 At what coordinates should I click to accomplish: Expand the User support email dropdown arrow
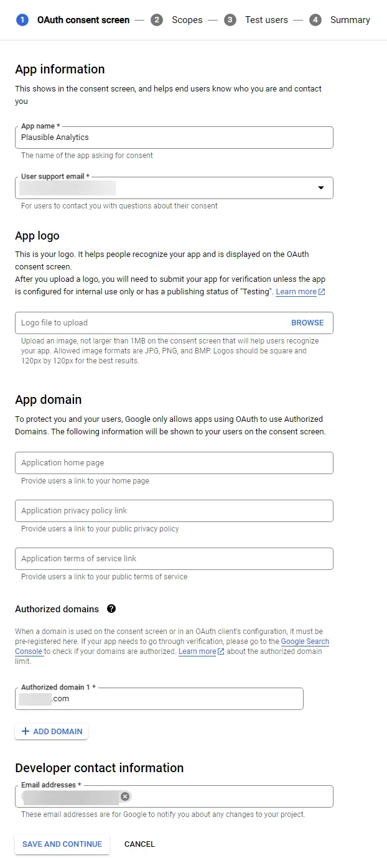click(321, 187)
